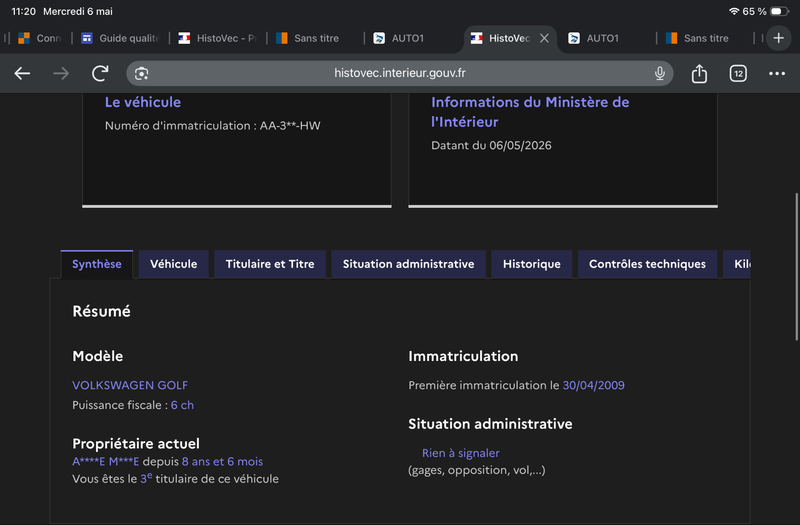800x525 pixels.
Task: Open the Véhicule tab
Action: tap(173, 264)
